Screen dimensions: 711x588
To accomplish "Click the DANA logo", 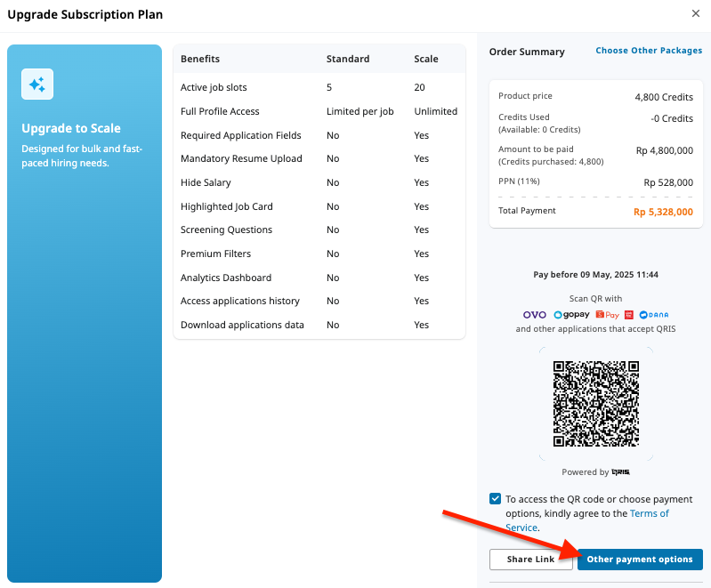I will [653, 315].
